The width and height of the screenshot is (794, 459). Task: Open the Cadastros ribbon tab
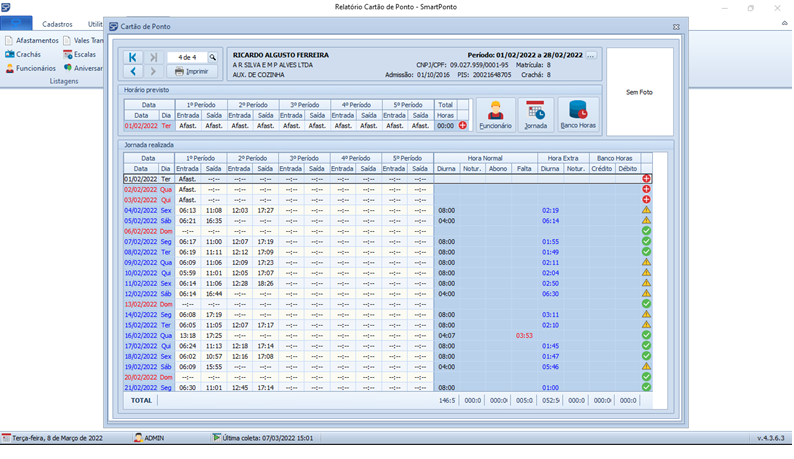point(57,24)
